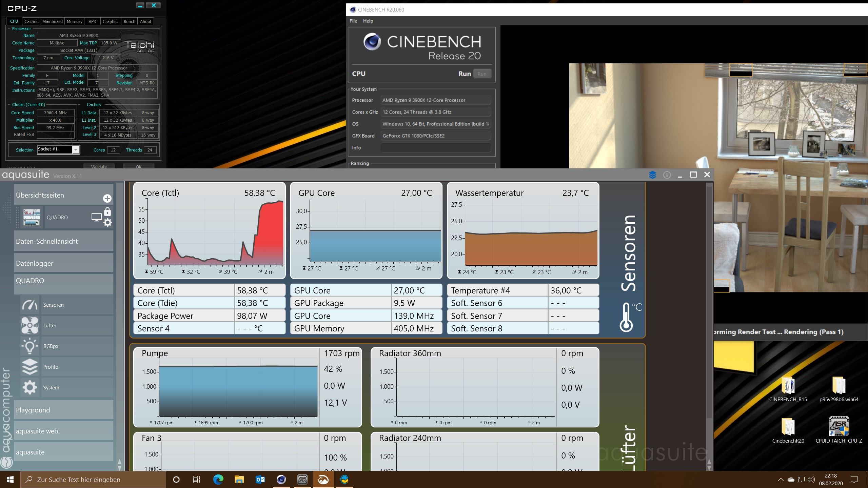Image resolution: width=868 pixels, height=488 pixels.
Task: Click Lüfter menu entry in sidebar
Action: [x=77, y=325]
